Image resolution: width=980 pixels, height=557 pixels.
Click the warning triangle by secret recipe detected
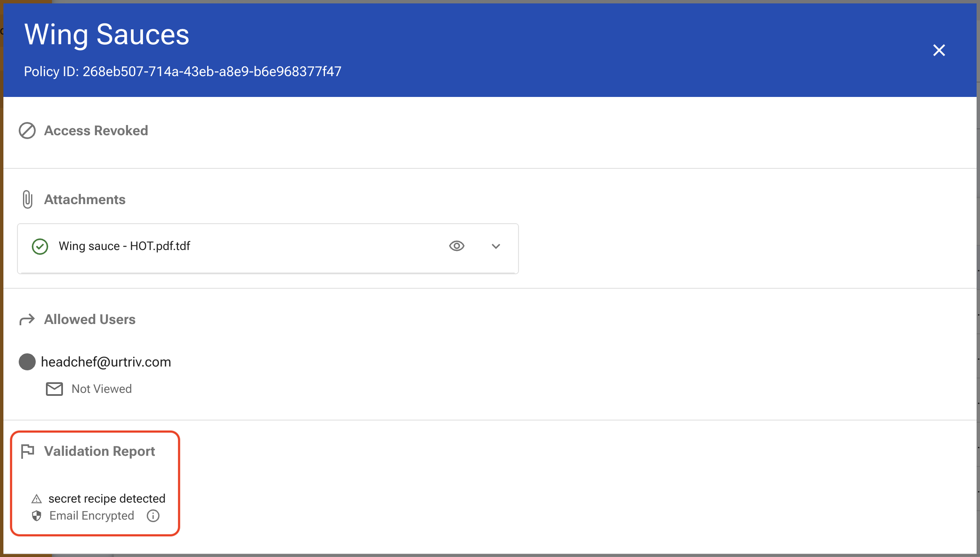coord(37,499)
